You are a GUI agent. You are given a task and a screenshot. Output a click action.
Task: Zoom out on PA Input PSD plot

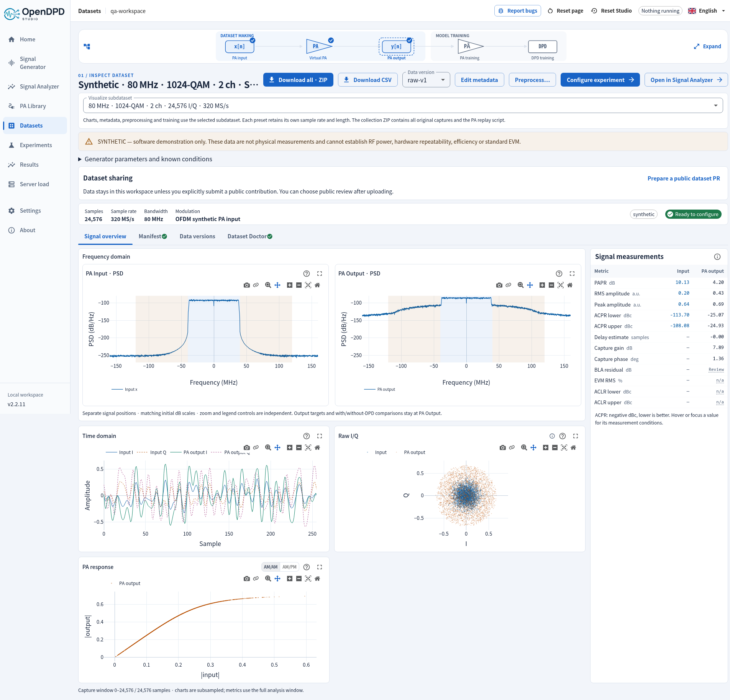click(299, 285)
